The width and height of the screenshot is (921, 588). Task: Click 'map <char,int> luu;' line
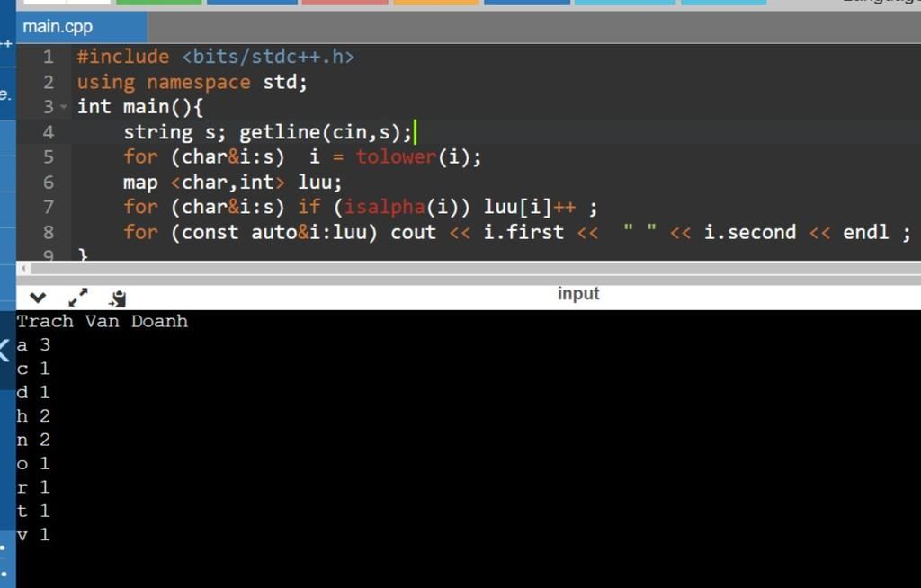pyautogui.click(x=233, y=183)
